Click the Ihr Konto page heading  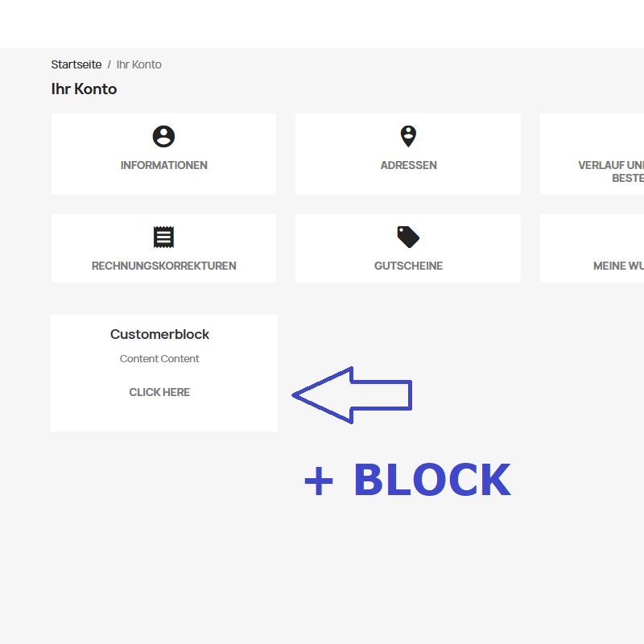(85, 89)
